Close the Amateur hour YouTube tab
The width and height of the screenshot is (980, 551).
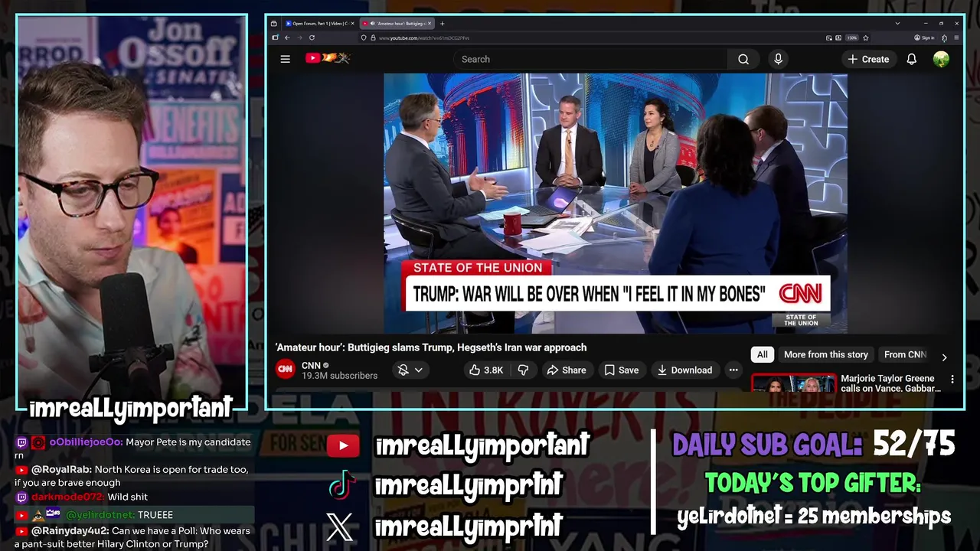point(430,24)
